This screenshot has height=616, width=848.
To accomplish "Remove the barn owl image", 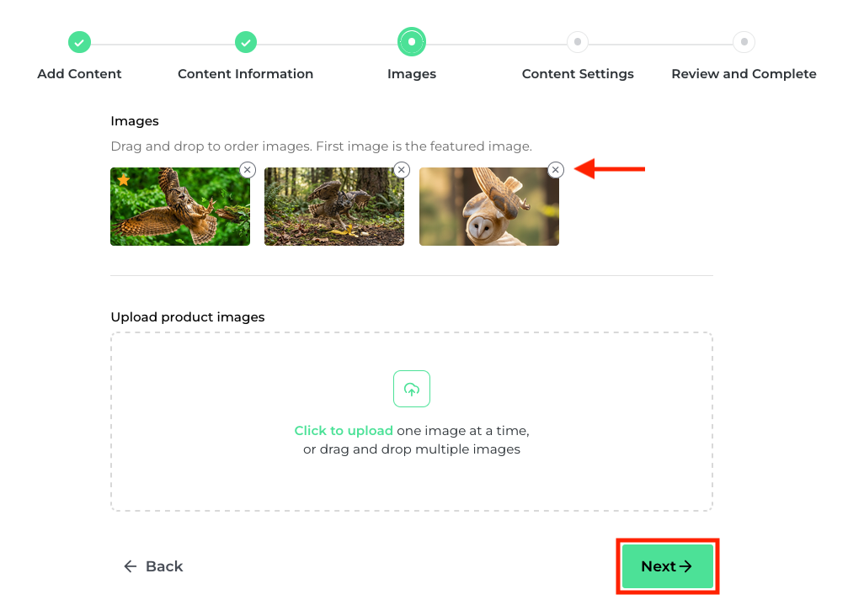I will click(556, 170).
